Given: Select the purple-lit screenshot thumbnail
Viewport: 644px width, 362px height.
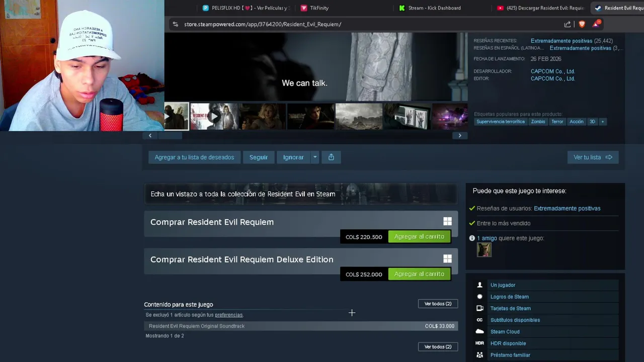Looking at the screenshot, I should click(x=450, y=116).
